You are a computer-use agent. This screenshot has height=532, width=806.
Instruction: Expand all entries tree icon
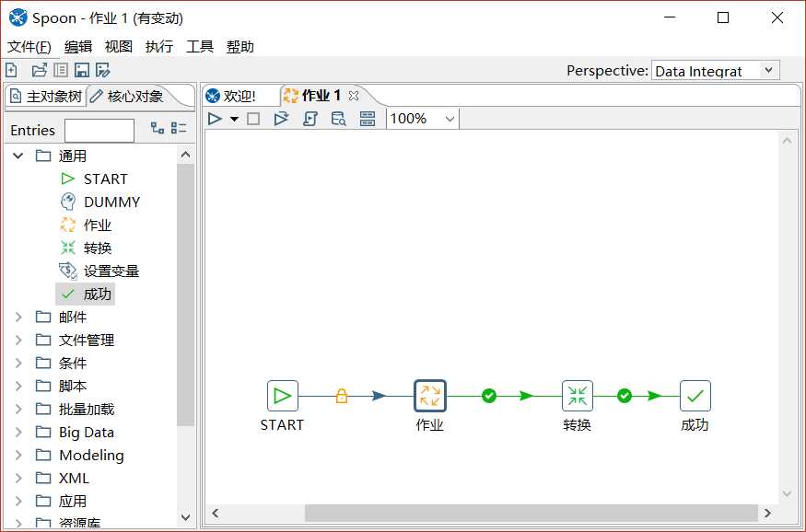[158, 128]
